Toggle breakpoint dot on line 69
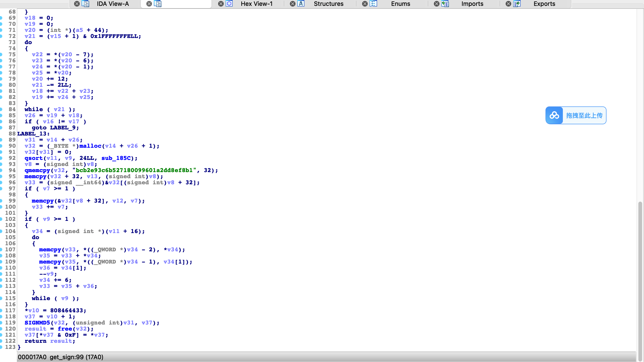The height and width of the screenshot is (362, 644). 1,18
